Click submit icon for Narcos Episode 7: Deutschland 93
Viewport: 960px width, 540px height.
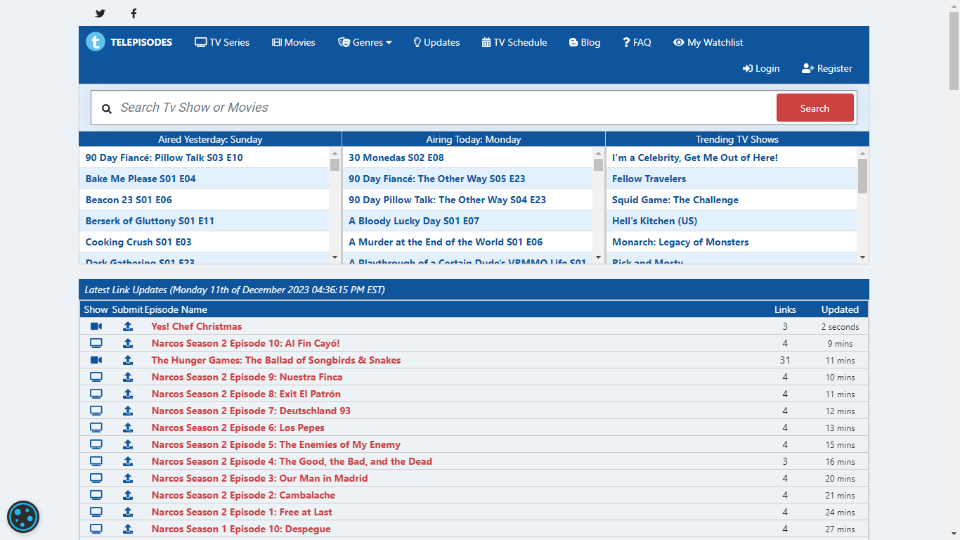click(127, 411)
